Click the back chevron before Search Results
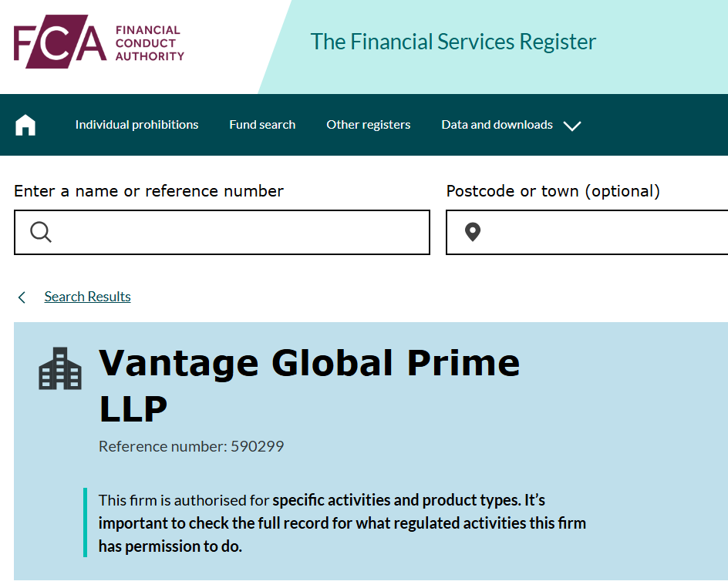 22,297
